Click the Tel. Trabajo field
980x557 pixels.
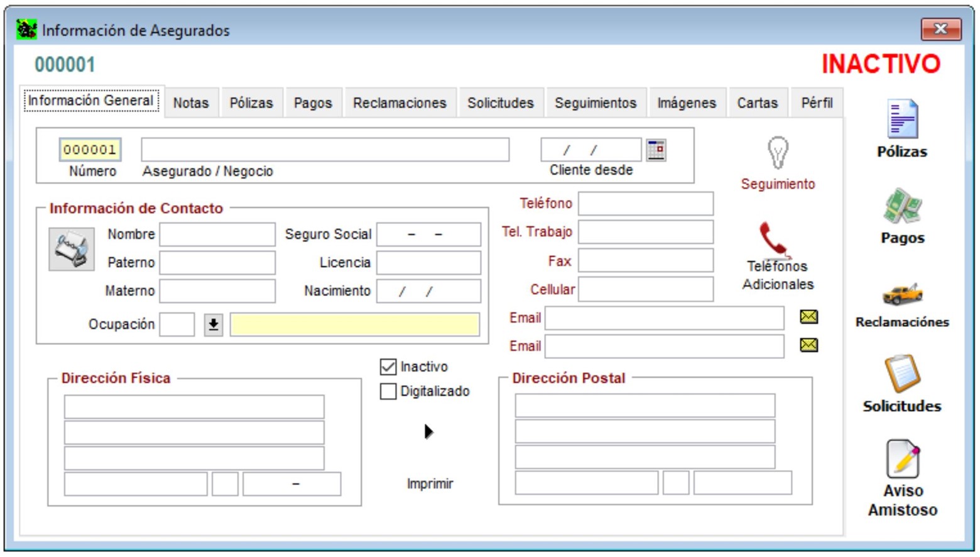(646, 232)
